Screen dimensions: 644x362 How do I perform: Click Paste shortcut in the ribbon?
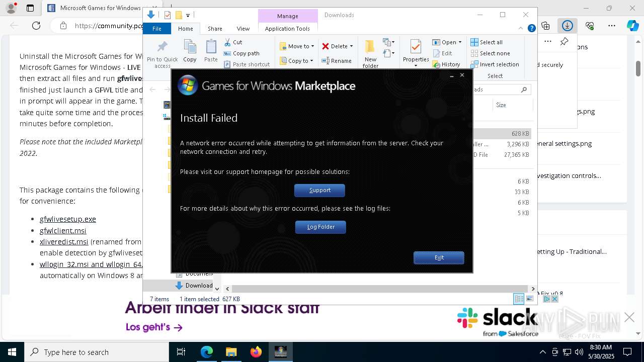coord(247,64)
